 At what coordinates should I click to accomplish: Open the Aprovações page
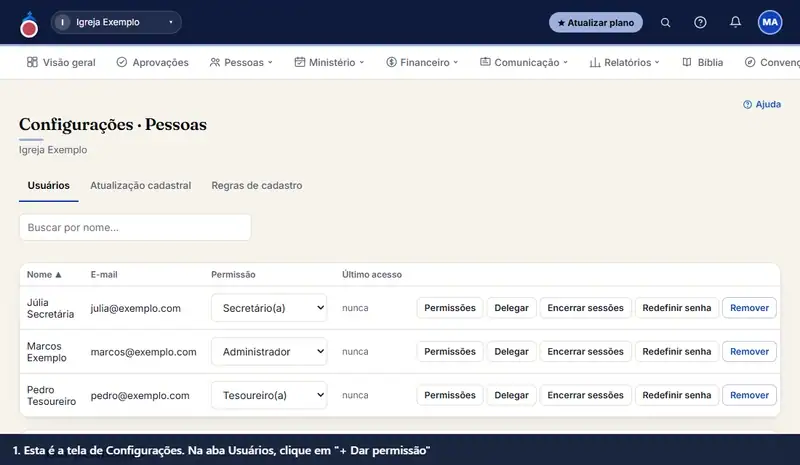point(153,62)
